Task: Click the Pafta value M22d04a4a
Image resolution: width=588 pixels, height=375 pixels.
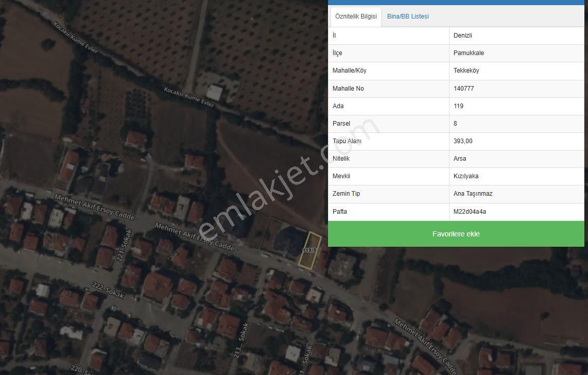Action: [470, 212]
